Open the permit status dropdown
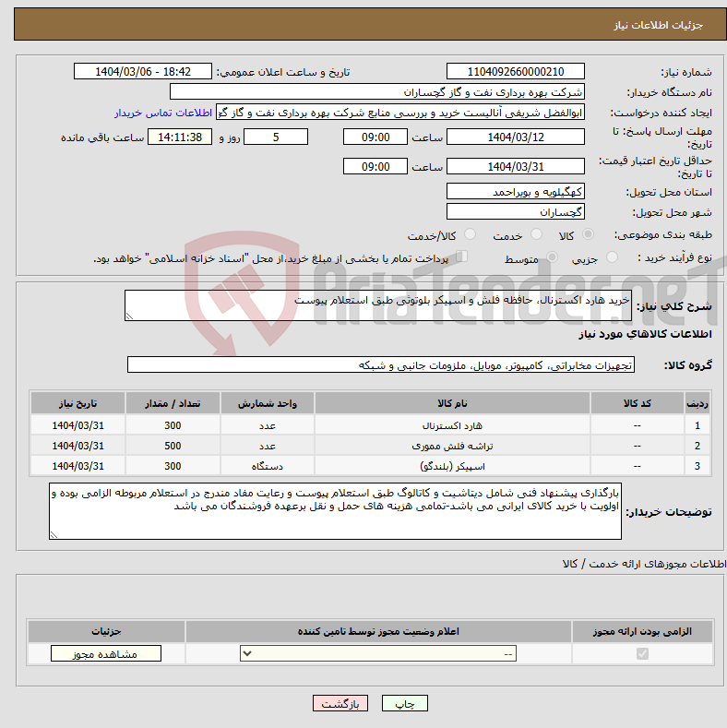727x728 pixels. tap(378, 653)
